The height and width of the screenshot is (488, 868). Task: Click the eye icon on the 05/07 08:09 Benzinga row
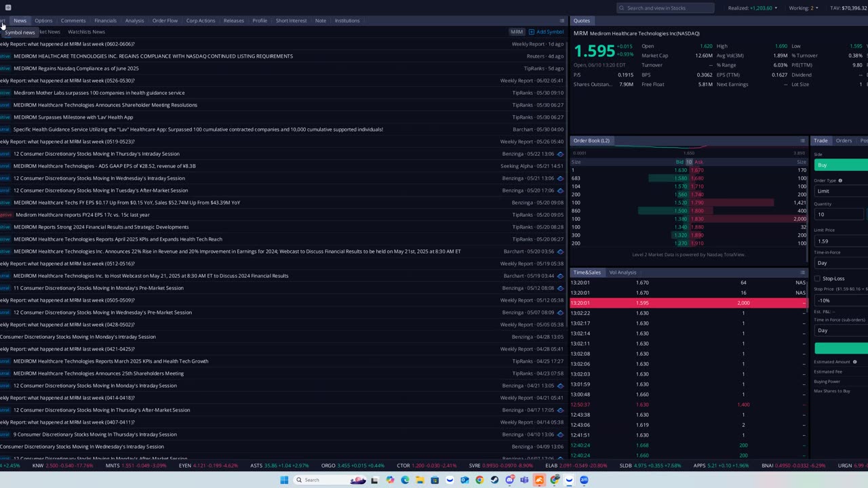560,312
